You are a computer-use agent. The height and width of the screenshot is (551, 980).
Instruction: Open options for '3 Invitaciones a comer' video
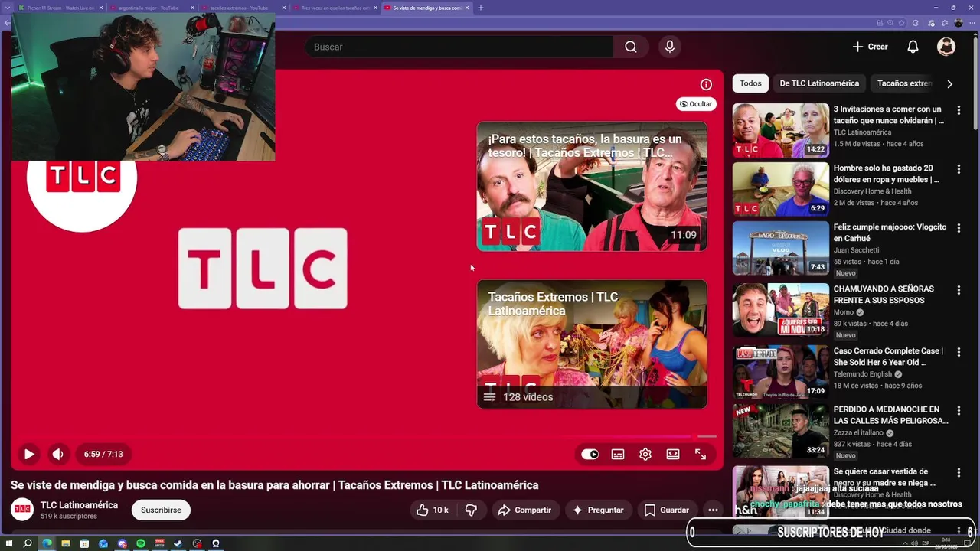pos(959,110)
